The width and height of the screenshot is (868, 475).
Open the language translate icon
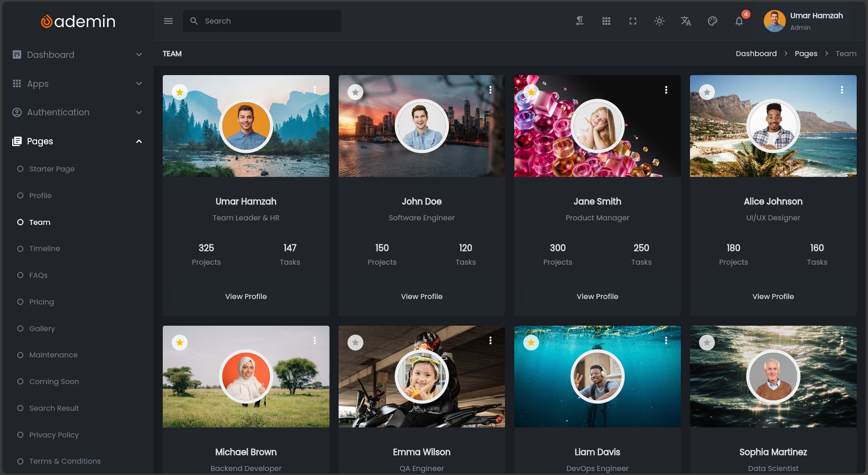686,21
